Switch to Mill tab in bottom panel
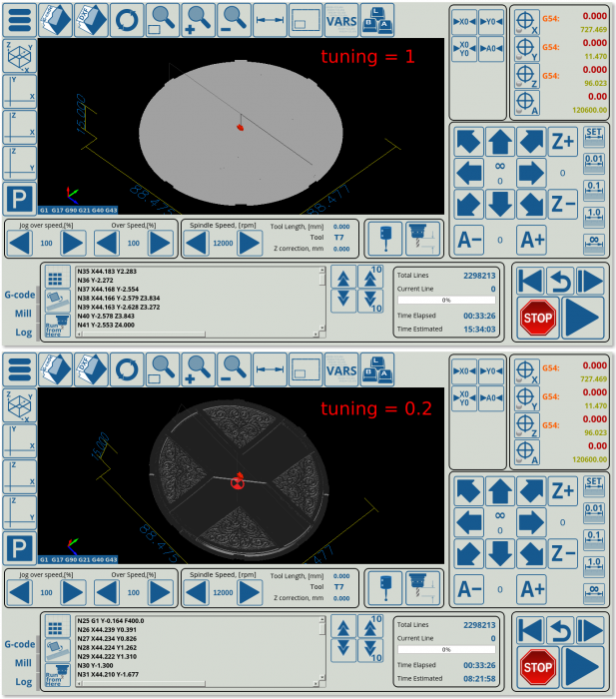The width and height of the screenshot is (616, 699). [x=23, y=663]
